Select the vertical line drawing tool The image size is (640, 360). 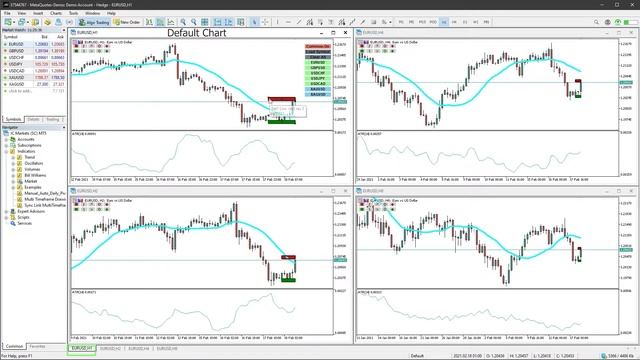278,22
